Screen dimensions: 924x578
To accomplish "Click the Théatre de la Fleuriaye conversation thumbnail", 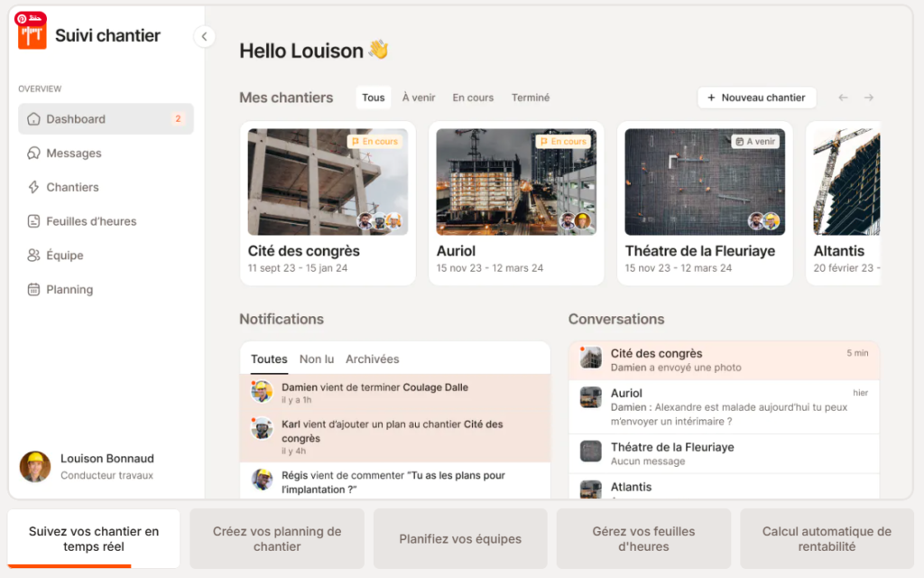I will [590, 452].
